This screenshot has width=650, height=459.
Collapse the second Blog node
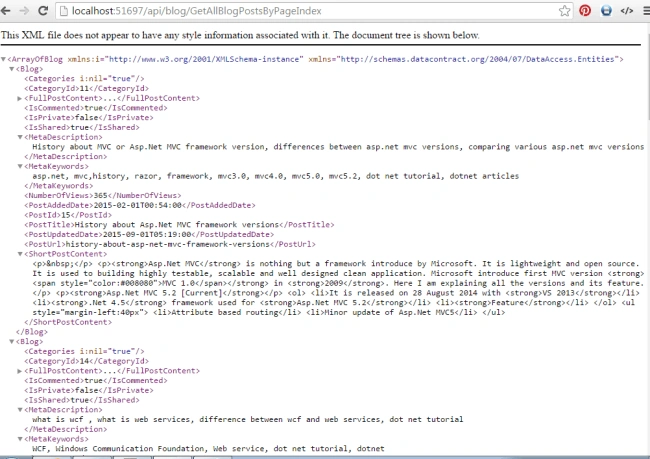pyautogui.click(x=12, y=342)
